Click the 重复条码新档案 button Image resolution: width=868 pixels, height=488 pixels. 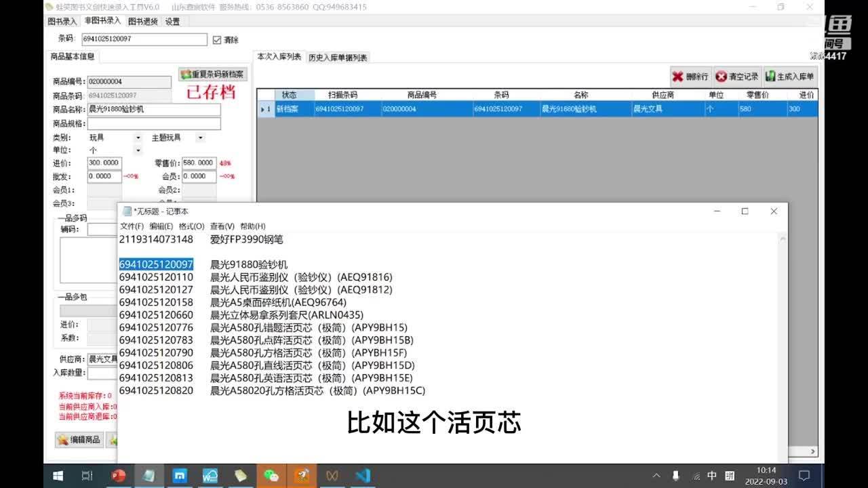point(212,75)
